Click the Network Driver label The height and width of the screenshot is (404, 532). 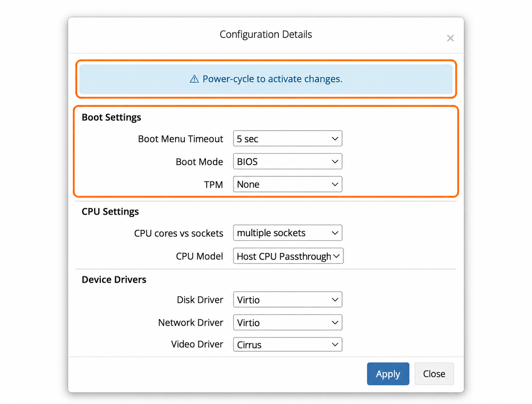(x=191, y=323)
